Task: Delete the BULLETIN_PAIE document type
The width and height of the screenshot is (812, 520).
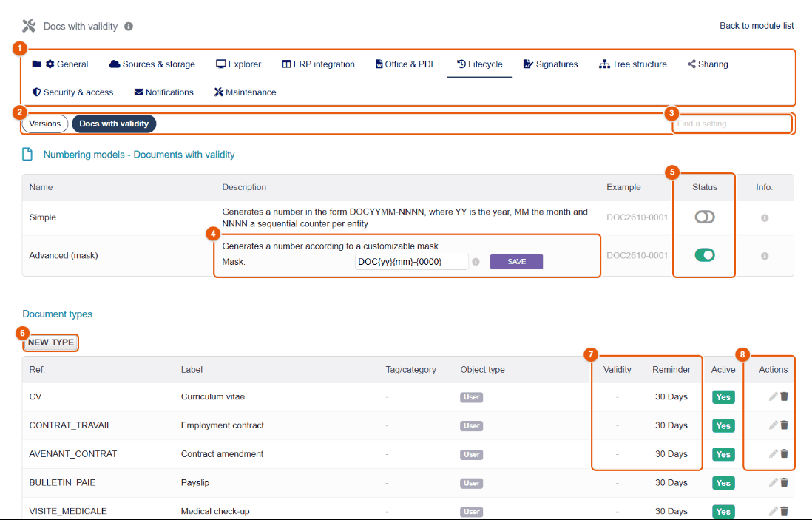Action: tap(784, 483)
